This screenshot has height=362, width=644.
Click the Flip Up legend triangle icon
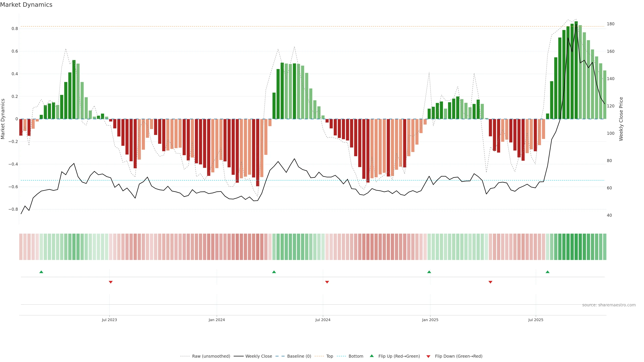coord(372,356)
